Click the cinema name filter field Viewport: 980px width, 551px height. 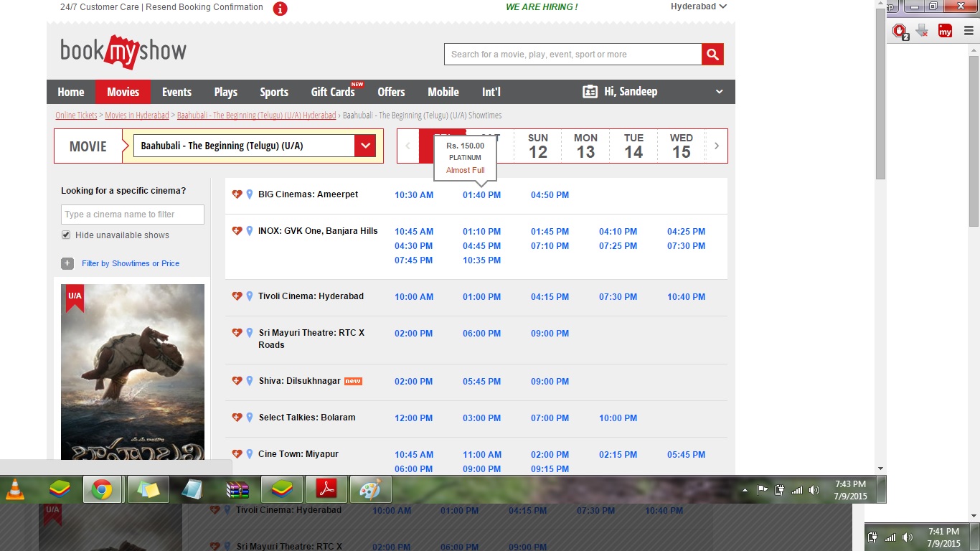(133, 215)
